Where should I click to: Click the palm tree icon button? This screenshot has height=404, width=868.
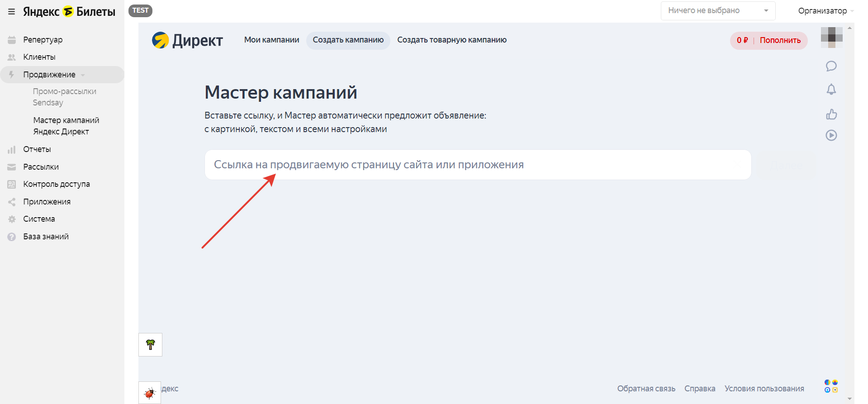tap(150, 345)
